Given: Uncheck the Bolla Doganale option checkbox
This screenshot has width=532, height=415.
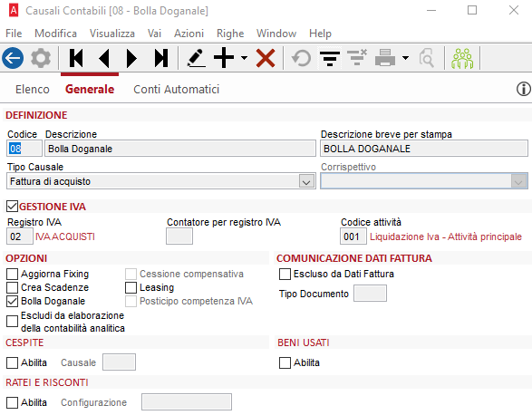Looking at the screenshot, I should pos(12,301).
